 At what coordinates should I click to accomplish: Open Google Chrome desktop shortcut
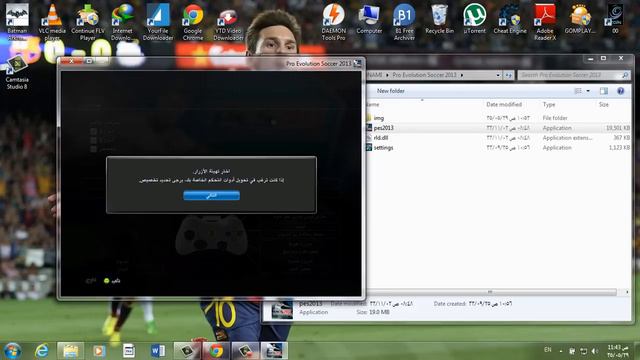click(x=193, y=22)
